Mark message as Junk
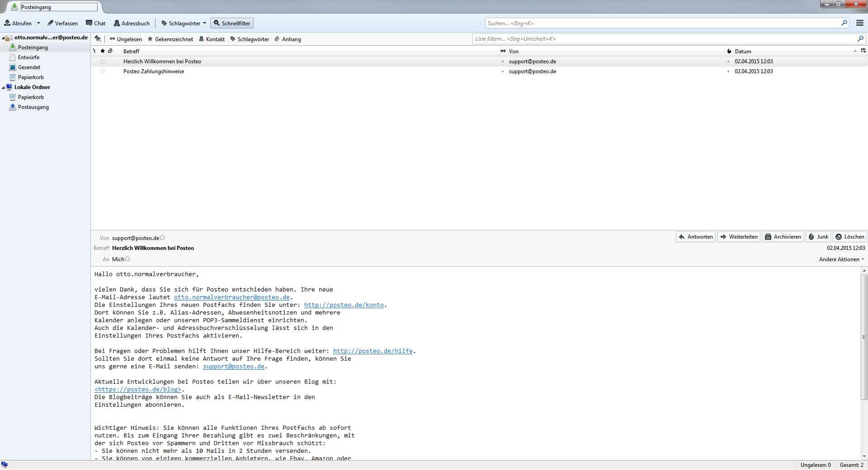Screen dimensions: 868x470 tap(818, 237)
